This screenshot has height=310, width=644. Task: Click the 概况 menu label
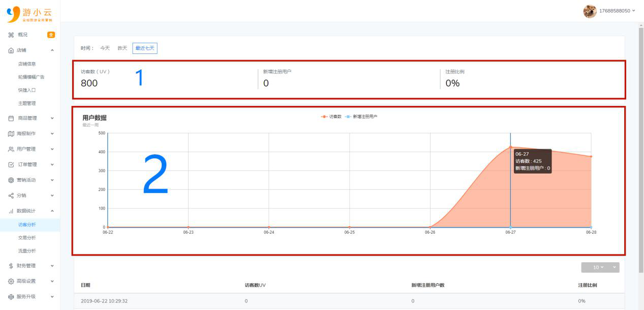point(22,35)
